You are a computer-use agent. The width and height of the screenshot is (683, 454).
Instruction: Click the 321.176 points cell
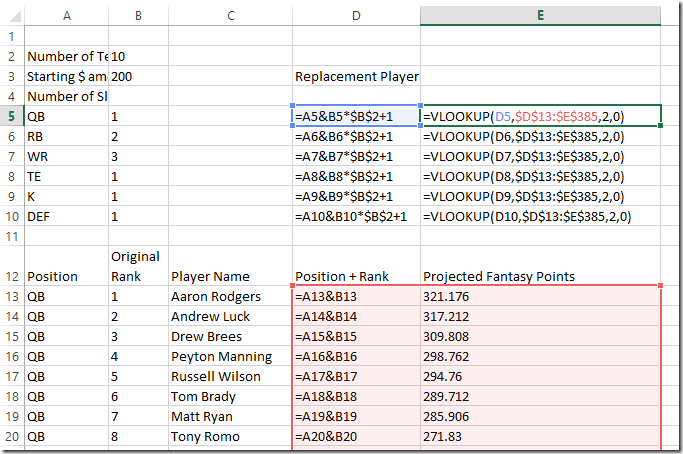point(541,296)
